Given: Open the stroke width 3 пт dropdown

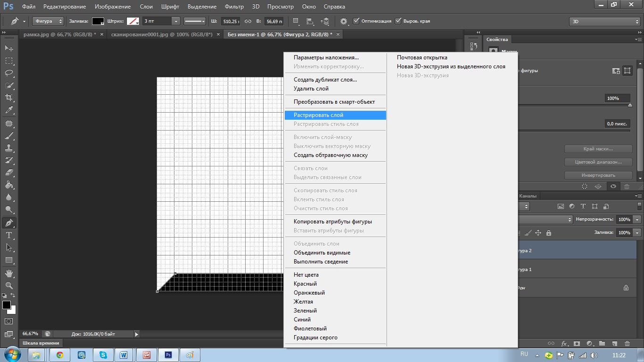Looking at the screenshot, I should click(x=176, y=21).
